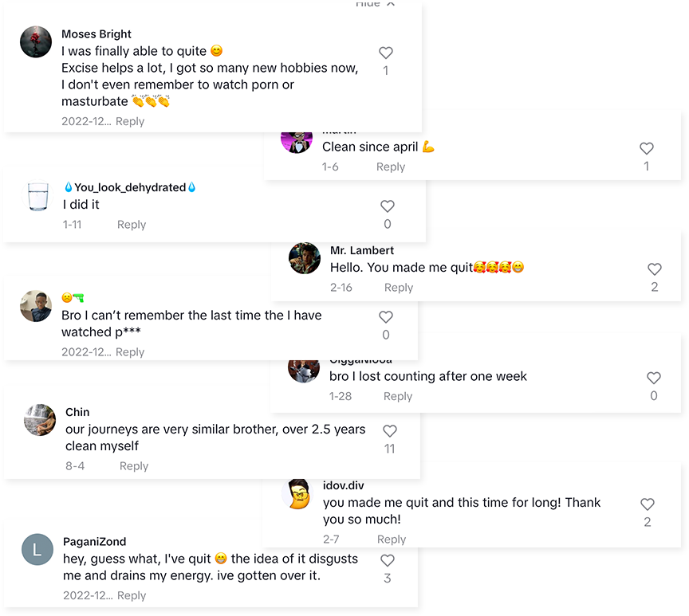
Task: Open the avatar beside the green gun emoji comment
Action: 35,307
